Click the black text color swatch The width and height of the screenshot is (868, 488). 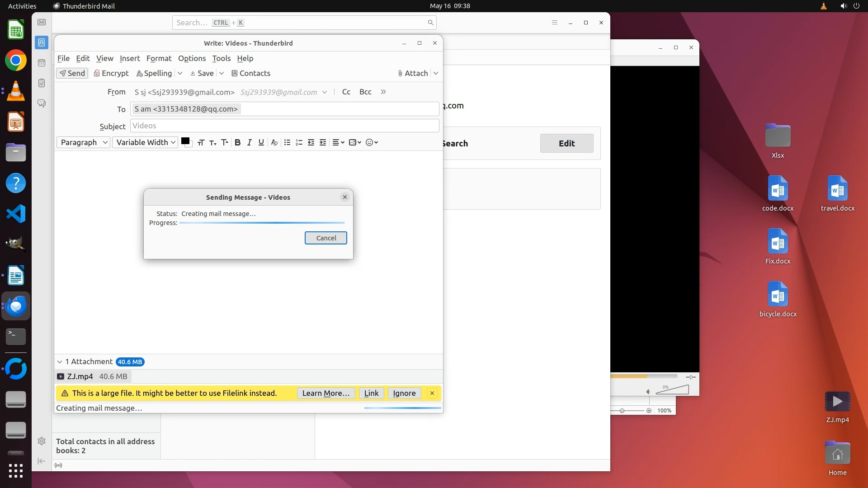[x=185, y=141]
